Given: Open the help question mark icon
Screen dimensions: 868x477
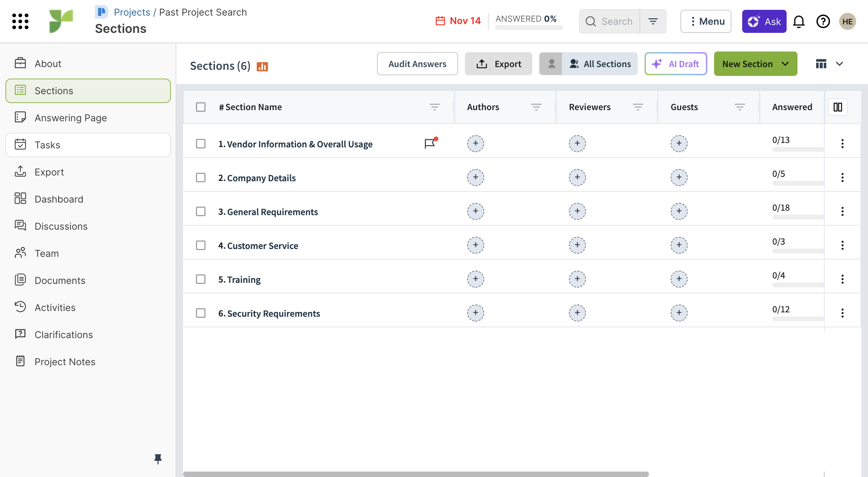Looking at the screenshot, I should click(823, 22).
